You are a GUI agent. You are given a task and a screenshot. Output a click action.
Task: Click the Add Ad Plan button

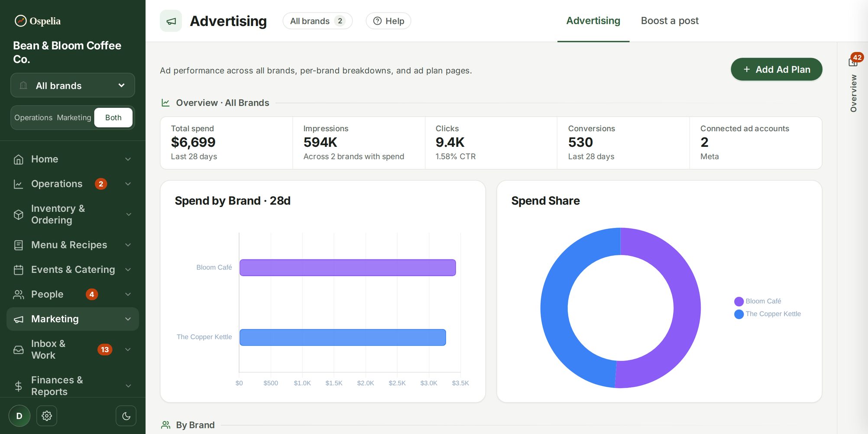click(x=777, y=69)
